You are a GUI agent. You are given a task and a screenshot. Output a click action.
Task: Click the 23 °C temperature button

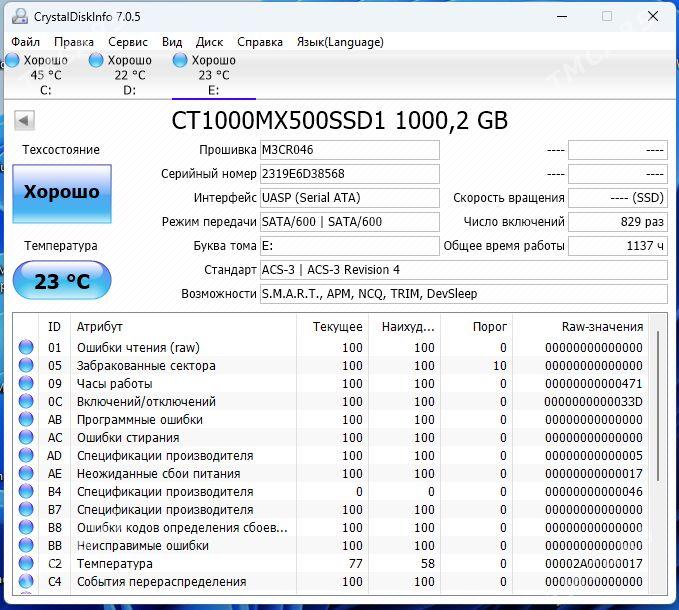pos(62,281)
